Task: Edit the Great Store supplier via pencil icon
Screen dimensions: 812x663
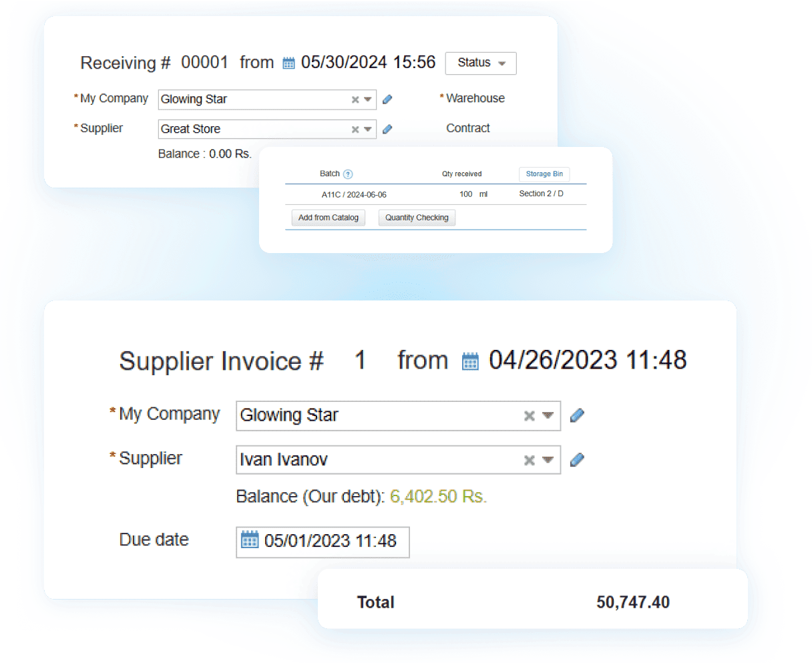Action: pyautogui.click(x=387, y=129)
